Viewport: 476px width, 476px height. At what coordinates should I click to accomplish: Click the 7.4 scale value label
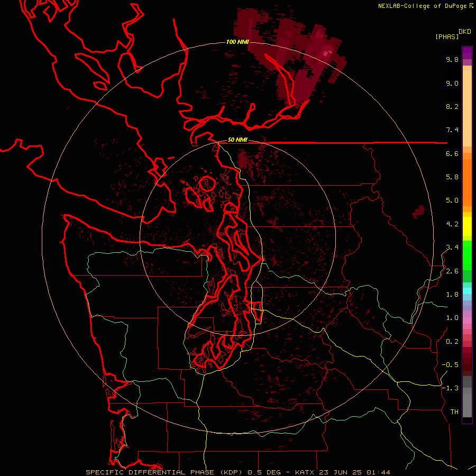point(452,130)
